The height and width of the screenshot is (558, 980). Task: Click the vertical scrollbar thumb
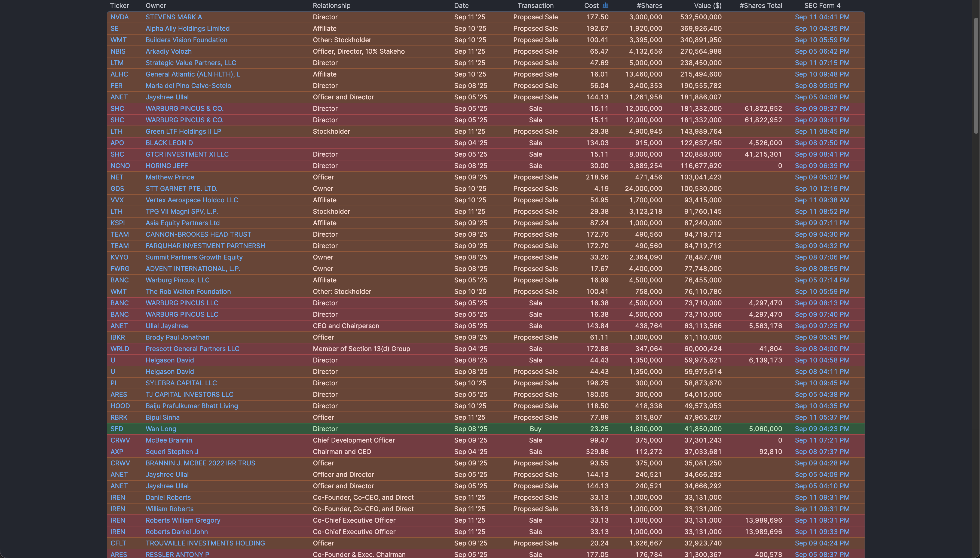(x=976, y=75)
